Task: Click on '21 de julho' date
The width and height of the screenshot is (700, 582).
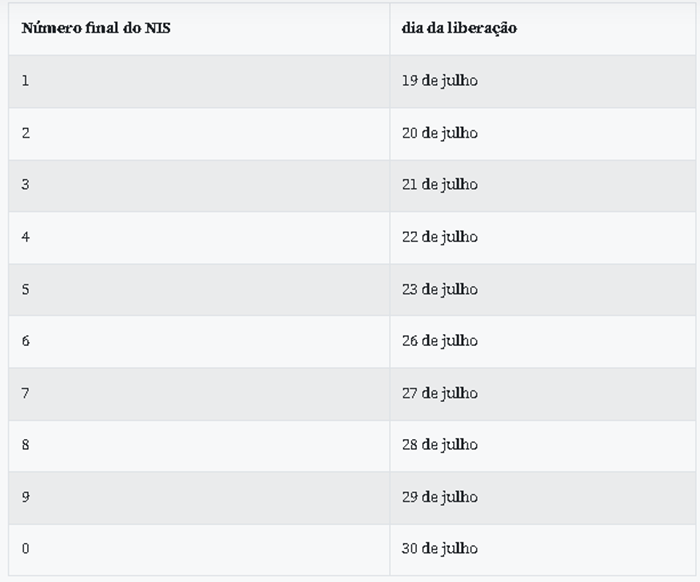Action: (x=440, y=185)
